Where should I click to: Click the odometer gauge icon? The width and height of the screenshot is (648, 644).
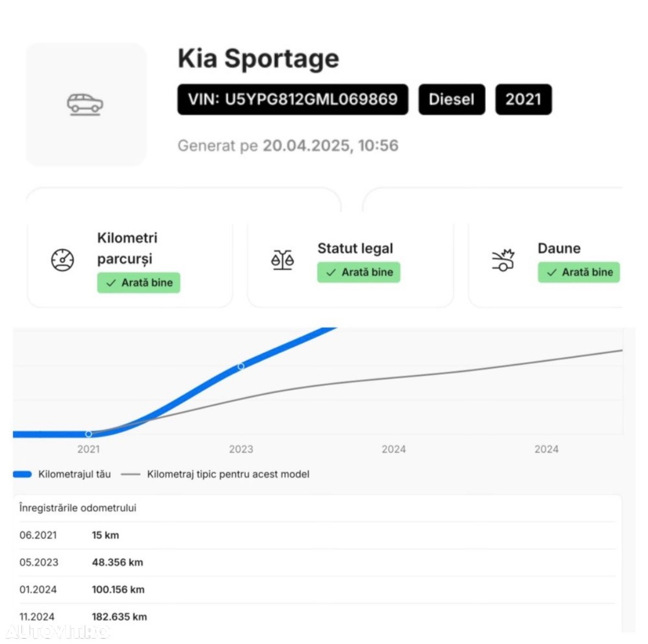click(x=63, y=260)
